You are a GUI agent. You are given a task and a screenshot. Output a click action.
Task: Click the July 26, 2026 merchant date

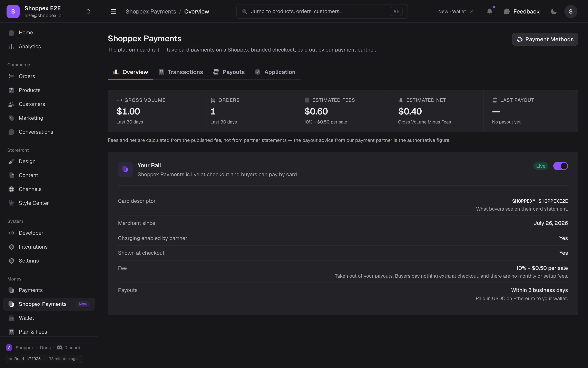(x=551, y=223)
